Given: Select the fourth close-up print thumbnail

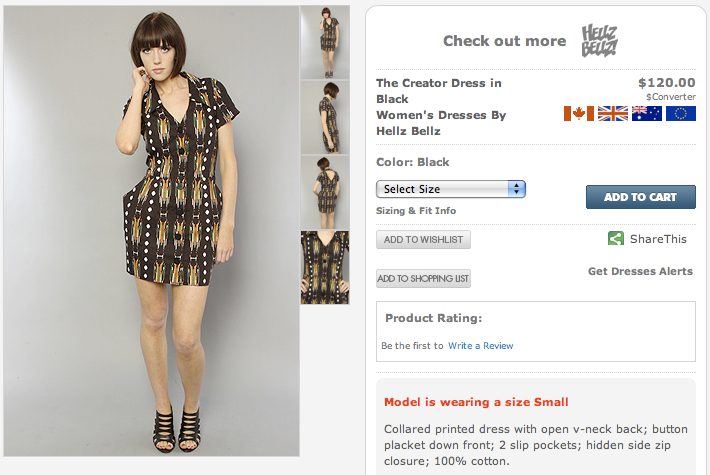Looking at the screenshot, I should pos(325,267).
